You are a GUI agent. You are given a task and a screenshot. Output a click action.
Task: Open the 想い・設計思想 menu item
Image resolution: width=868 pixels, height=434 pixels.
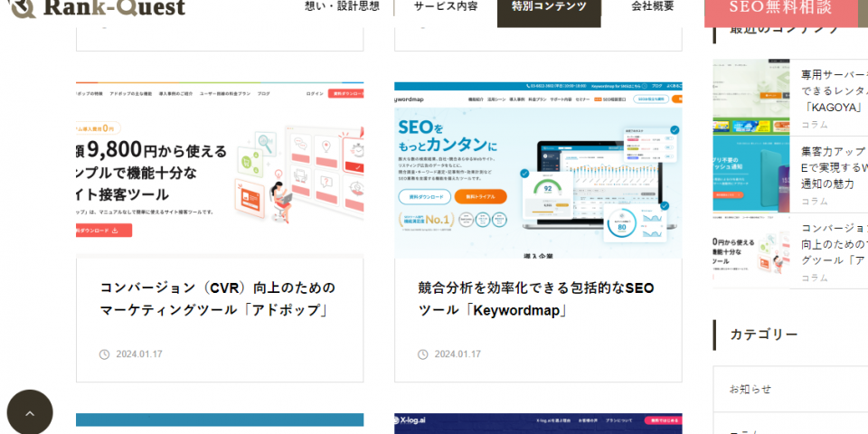tap(342, 6)
